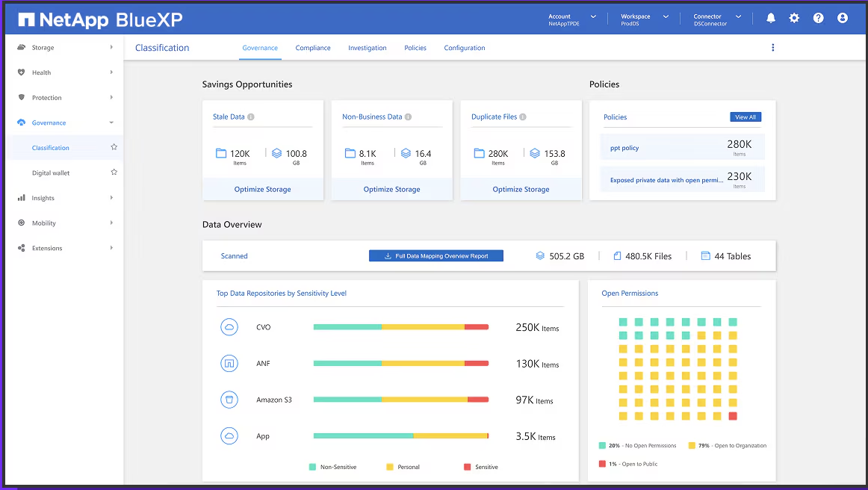Screen dimensions: 868x490
Task: Click the Mobility sidebar icon
Action: tap(21, 223)
